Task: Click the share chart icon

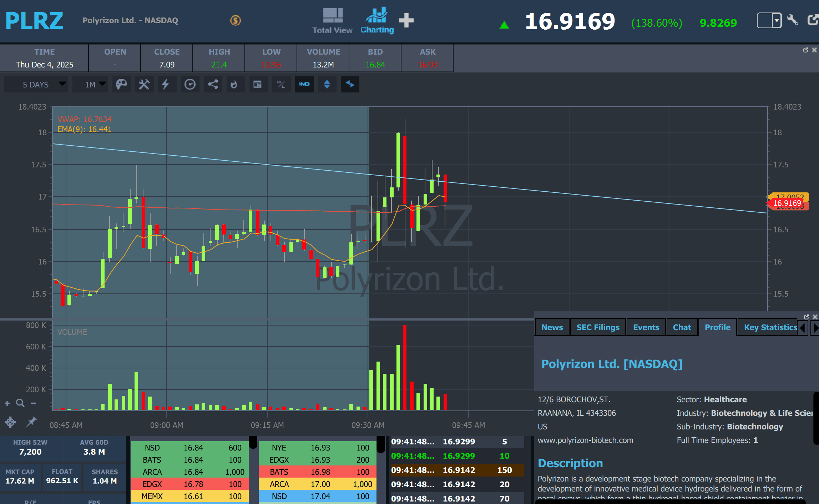Action: 213,84
